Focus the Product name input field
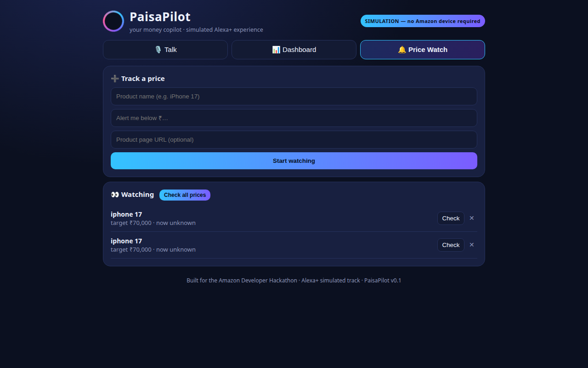 [294, 96]
